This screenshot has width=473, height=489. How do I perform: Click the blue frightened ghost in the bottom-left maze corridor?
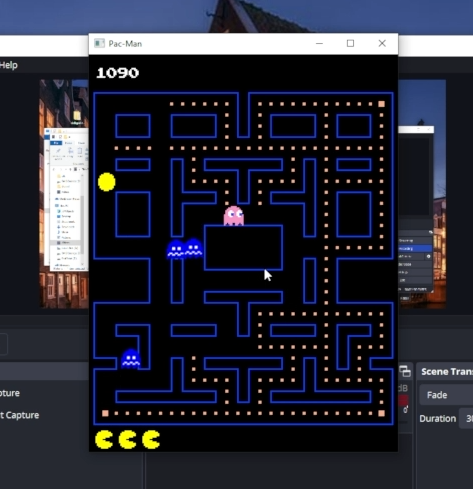[x=131, y=358]
